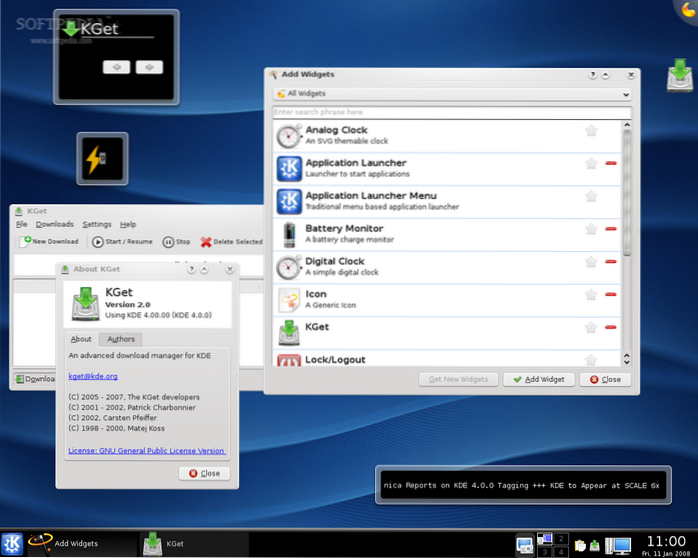The width and height of the screenshot is (698, 558).
Task: Click the New Download toolbar button
Action: [x=49, y=241]
